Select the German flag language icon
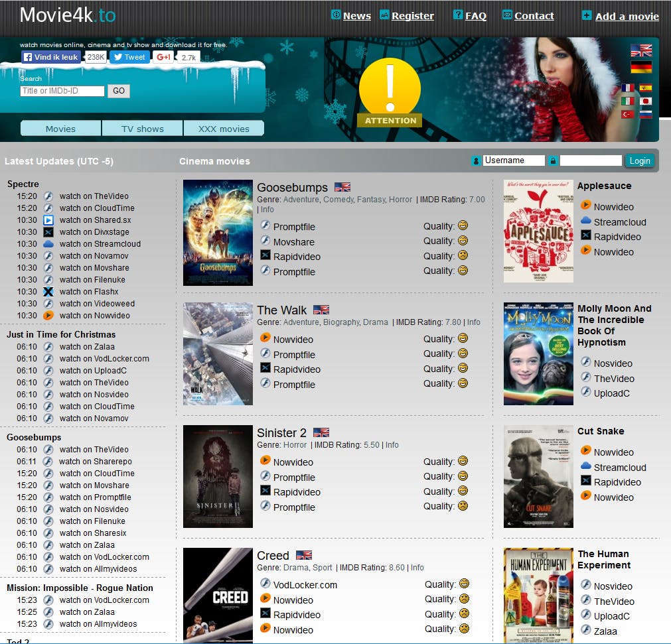Viewport: 671px width, 644px height. coord(641,67)
